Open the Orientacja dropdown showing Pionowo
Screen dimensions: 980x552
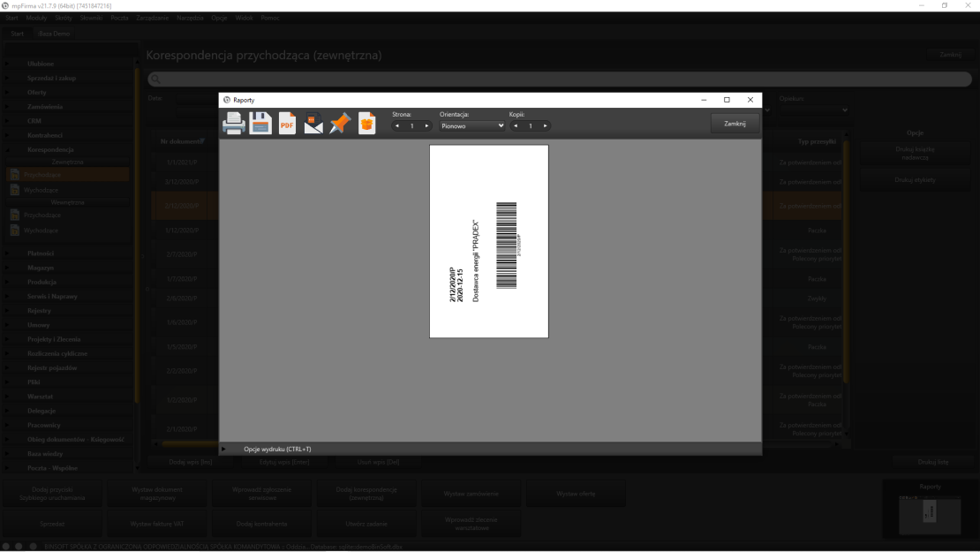click(471, 125)
